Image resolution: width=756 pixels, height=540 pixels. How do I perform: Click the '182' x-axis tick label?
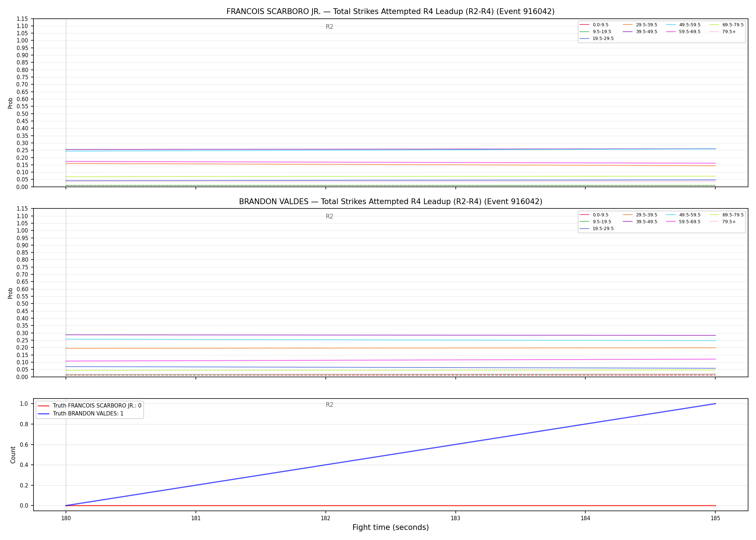tap(325, 518)
